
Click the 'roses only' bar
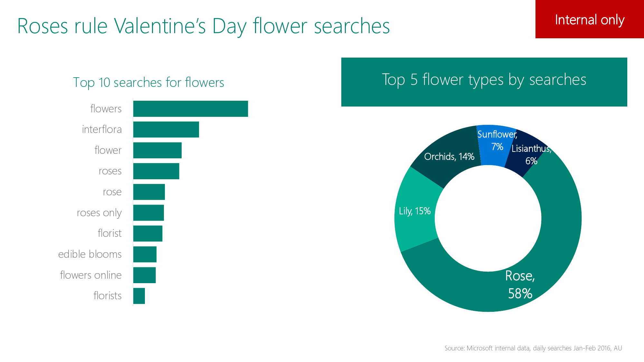coord(148,213)
